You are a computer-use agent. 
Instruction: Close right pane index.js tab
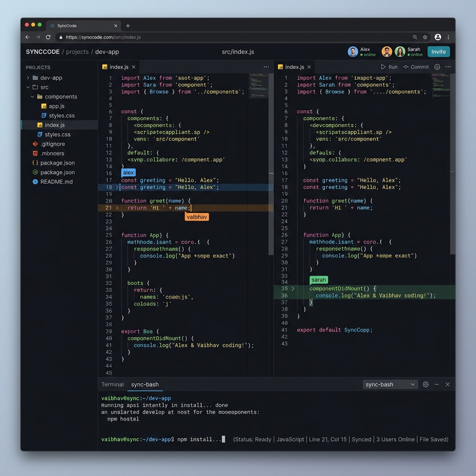[x=309, y=67]
